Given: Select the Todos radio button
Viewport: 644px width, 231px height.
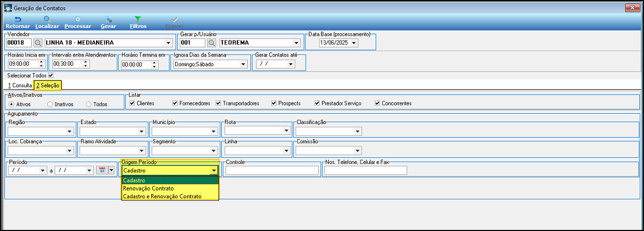Looking at the screenshot, I should tap(88, 104).
